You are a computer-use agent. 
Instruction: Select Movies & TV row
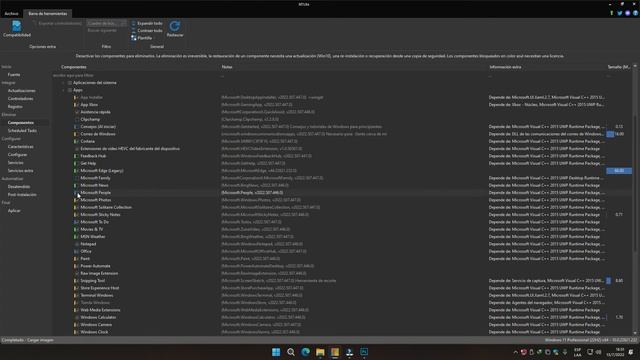point(343,229)
